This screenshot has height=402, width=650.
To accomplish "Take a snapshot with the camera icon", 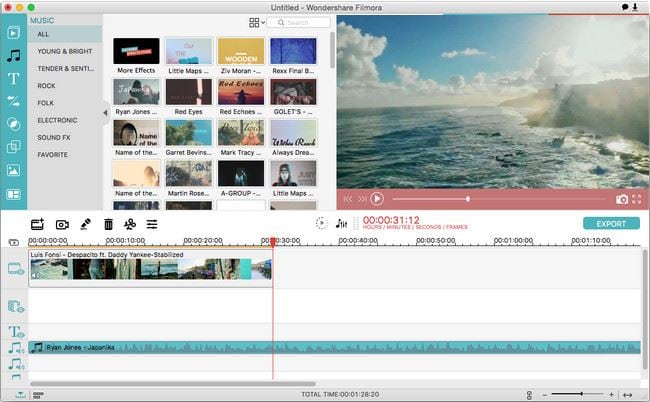I will (x=621, y=199).
